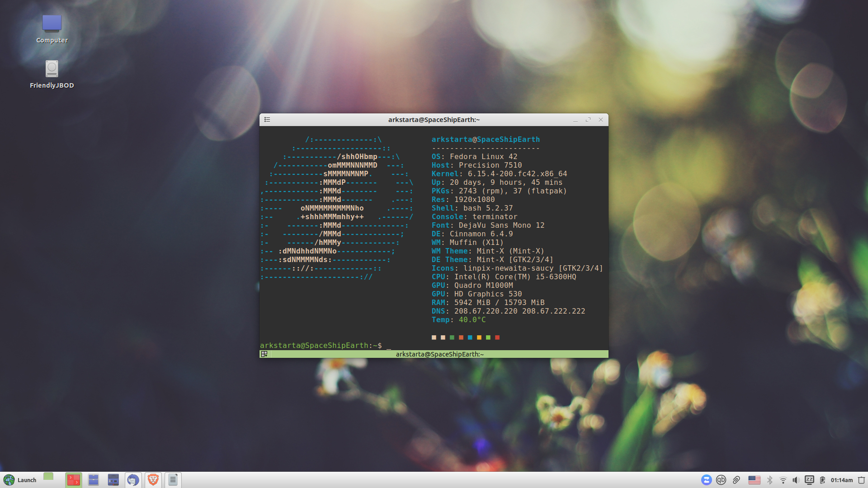Click the 'Shell: bash 5.2.37' line

click(472, 208)
